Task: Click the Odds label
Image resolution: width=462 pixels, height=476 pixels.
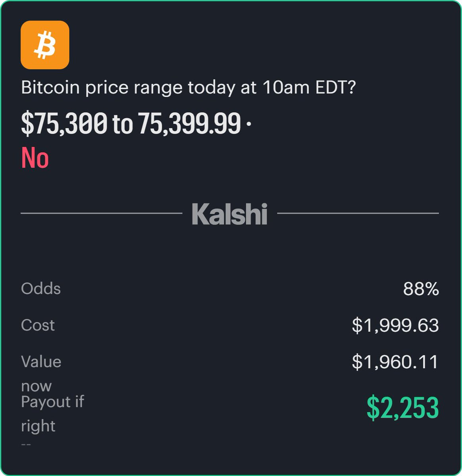Action: pos(41,289)
